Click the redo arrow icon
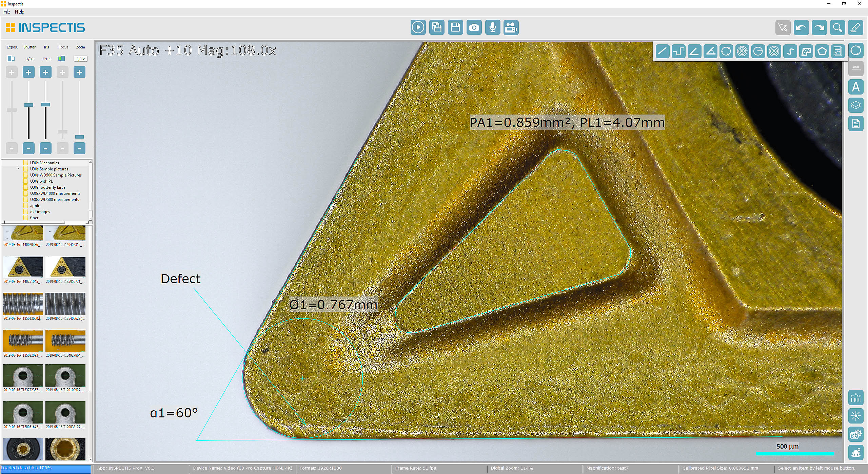This screenshot has height=474, width=868. [820, 27]
